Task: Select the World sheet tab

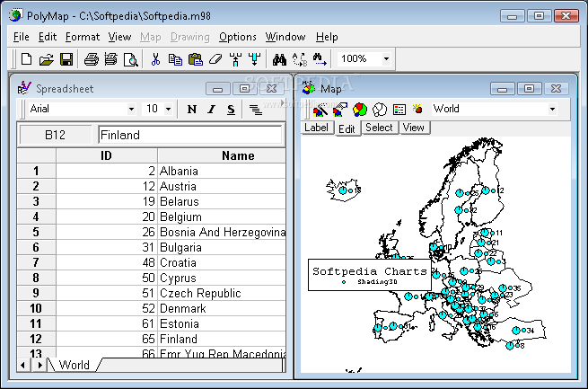Action: click(75, 365)
